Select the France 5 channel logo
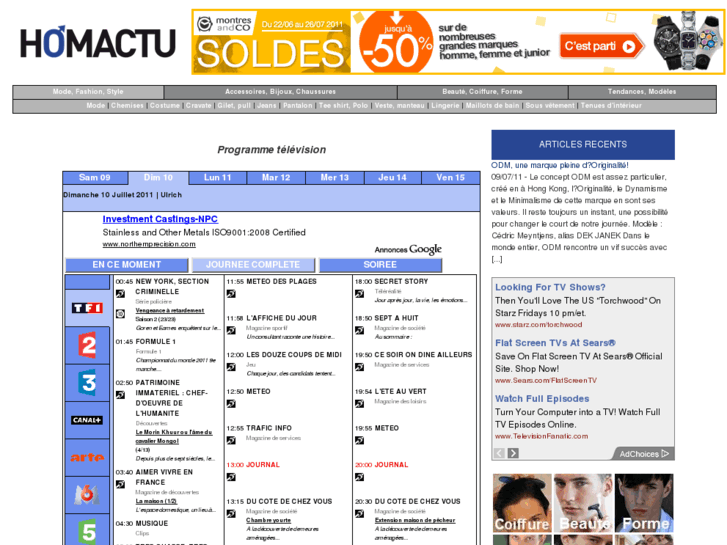727x545 pixels. (87, 530)
